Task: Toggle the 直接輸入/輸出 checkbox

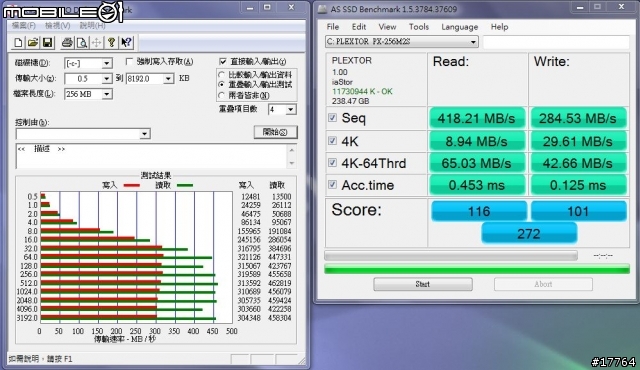Action: [x=222, y=62]
